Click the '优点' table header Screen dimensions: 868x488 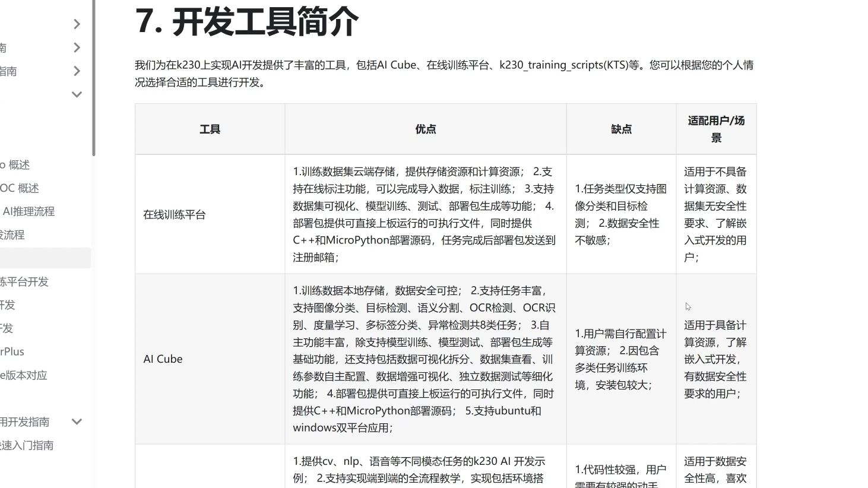click(x=426, y=129)
